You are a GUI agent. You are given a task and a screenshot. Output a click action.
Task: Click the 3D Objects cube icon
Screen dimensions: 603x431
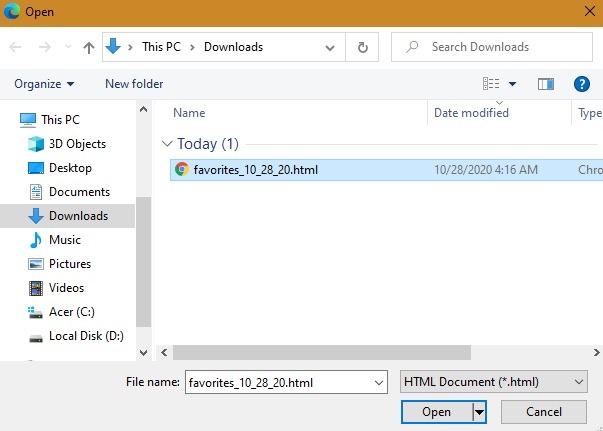point(36,144)
